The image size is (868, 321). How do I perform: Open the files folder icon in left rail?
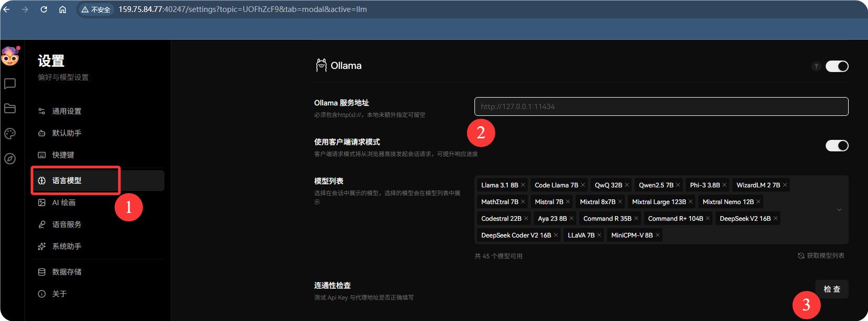[10, 109]
